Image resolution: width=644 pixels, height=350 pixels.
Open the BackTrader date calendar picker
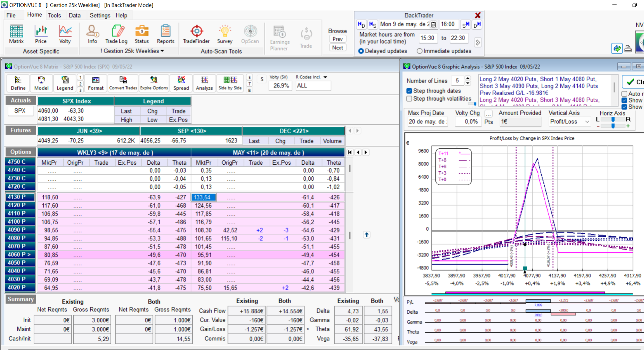(433, 24)
